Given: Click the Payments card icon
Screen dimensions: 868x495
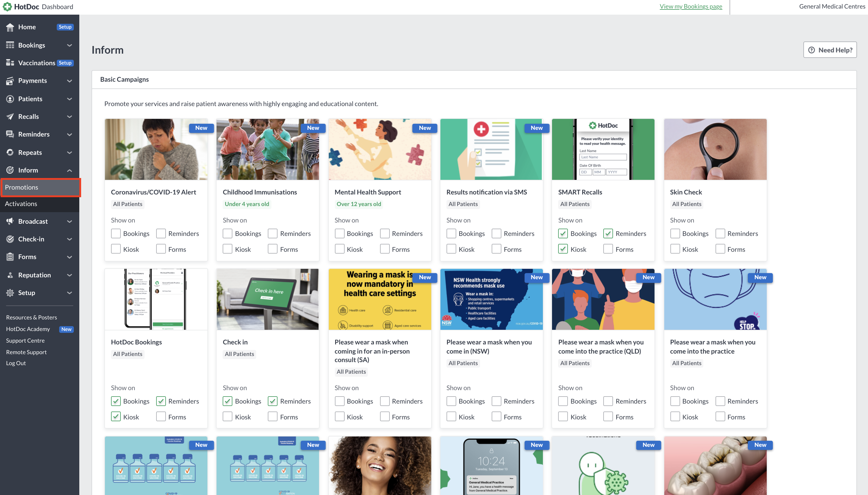Looking at the screenshot, I should click(x=10, y=80).
